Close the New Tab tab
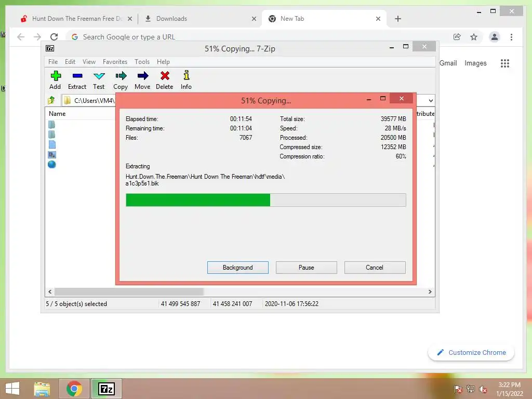 [x=378, y=19]
